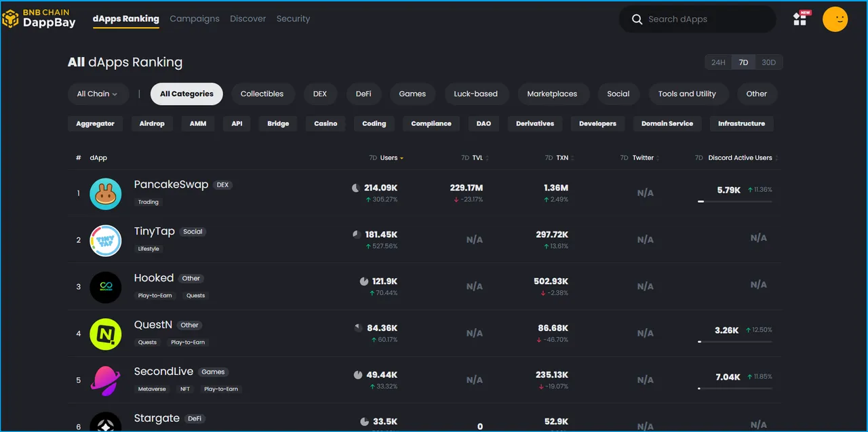Screen dimensions: 868x432
Task: Click the Hooked infinity logo
Action: click(106, 288)
